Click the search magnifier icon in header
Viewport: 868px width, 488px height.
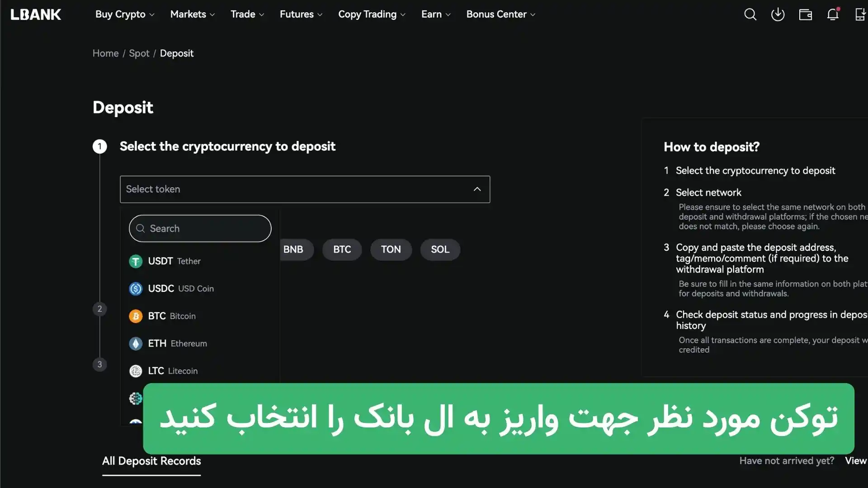[x=750, y=14]
